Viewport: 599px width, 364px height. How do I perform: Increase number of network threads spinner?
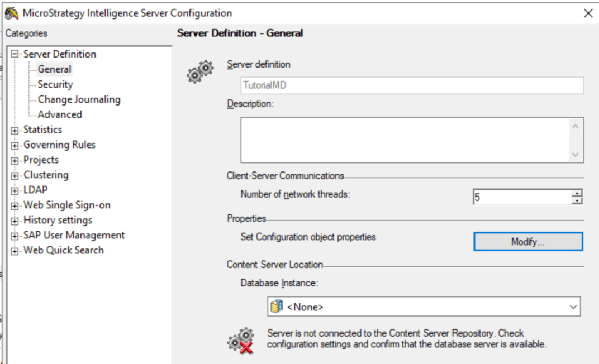tap(577, 193)
